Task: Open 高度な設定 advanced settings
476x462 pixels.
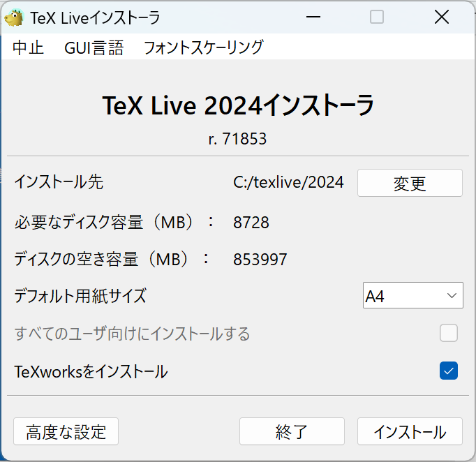Action: (x=66, y=432)
